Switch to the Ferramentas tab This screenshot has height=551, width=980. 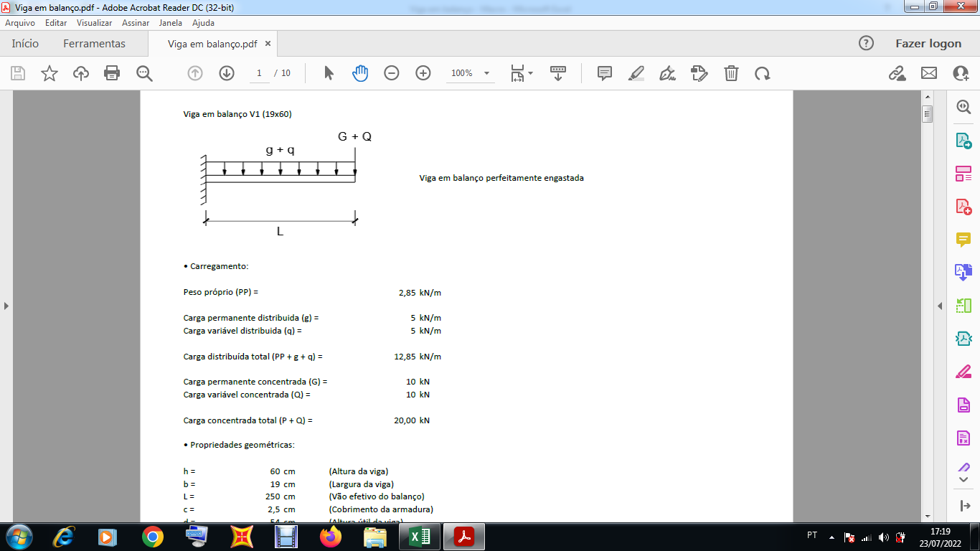click(x=94, y=43)
